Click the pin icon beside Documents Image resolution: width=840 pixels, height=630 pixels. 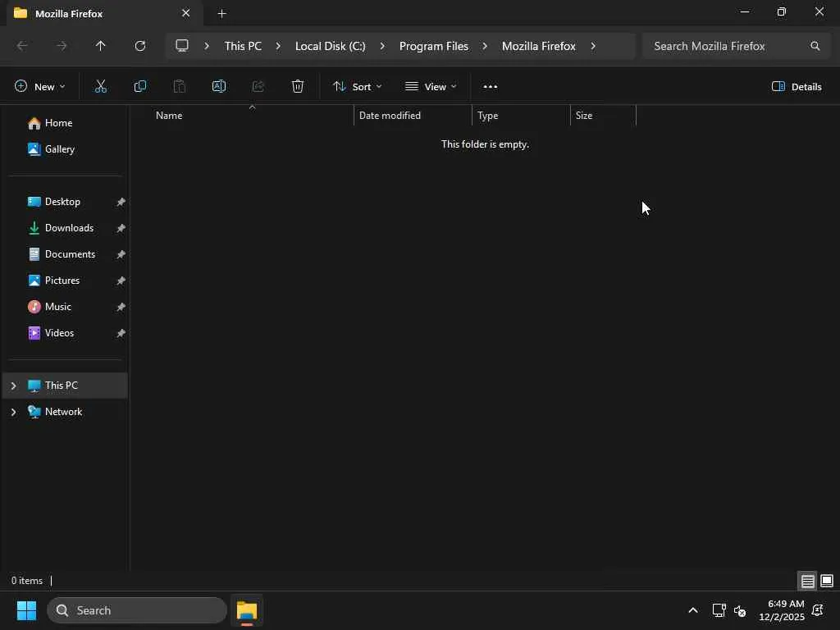click(121, 254)
